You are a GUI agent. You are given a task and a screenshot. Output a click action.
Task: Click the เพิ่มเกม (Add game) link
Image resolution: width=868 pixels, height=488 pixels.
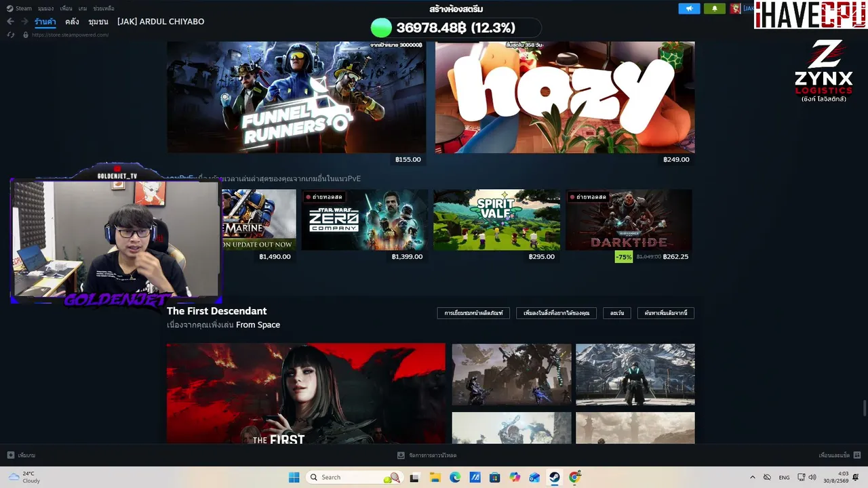[x=26, y=455]
